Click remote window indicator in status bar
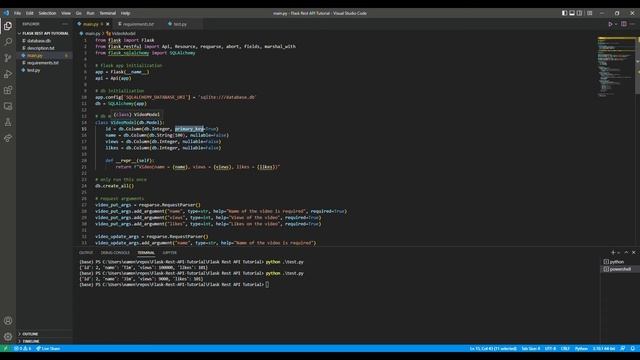 [5, 349]
